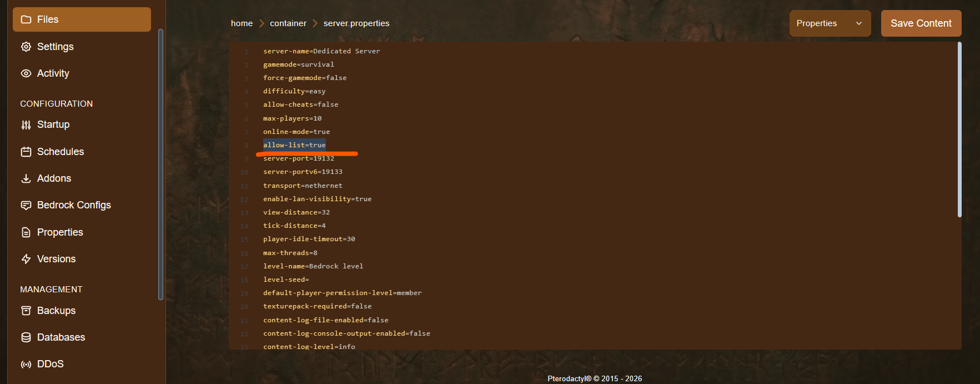Click the Activity eye icon
The image size is (980, 384).
(26, 73)
